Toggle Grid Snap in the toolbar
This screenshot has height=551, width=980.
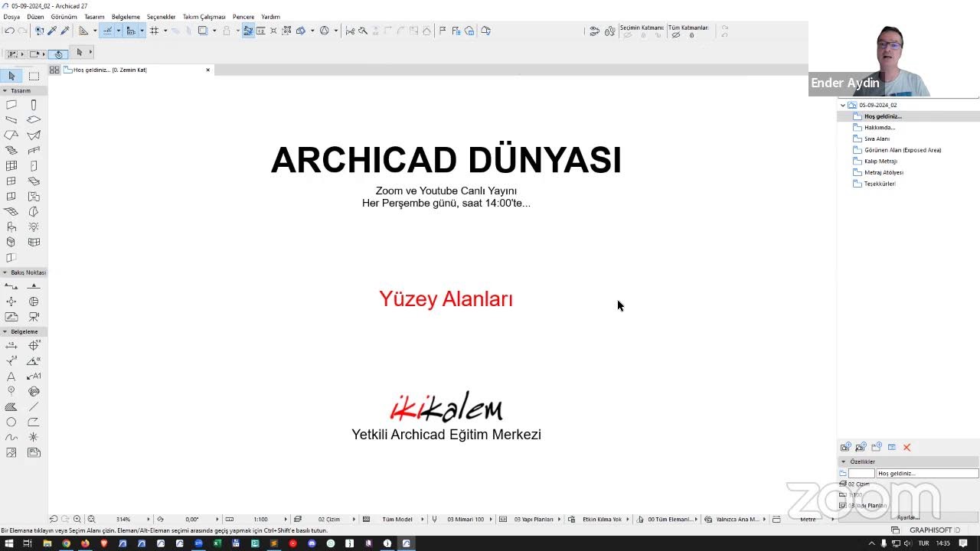coord(154,31)
